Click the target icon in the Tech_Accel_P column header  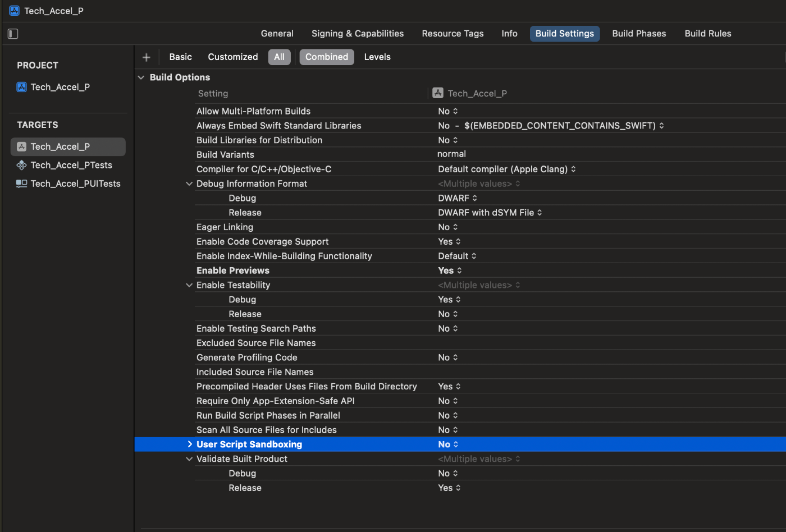click(438, 93)
